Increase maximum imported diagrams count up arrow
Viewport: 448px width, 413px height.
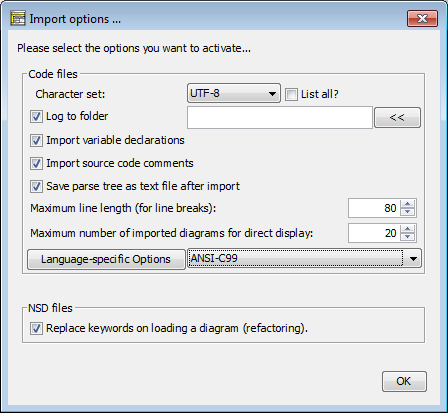click(x=407, y=229)
